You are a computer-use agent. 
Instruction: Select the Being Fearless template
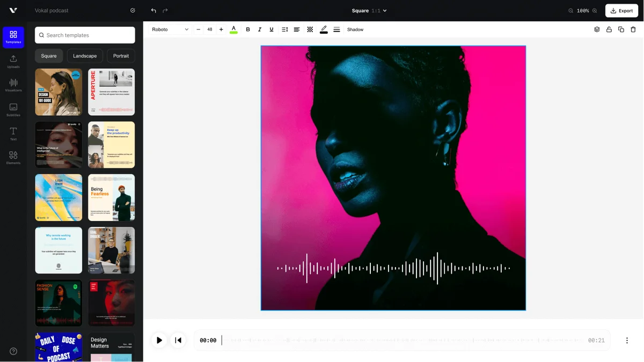[112, 197]
